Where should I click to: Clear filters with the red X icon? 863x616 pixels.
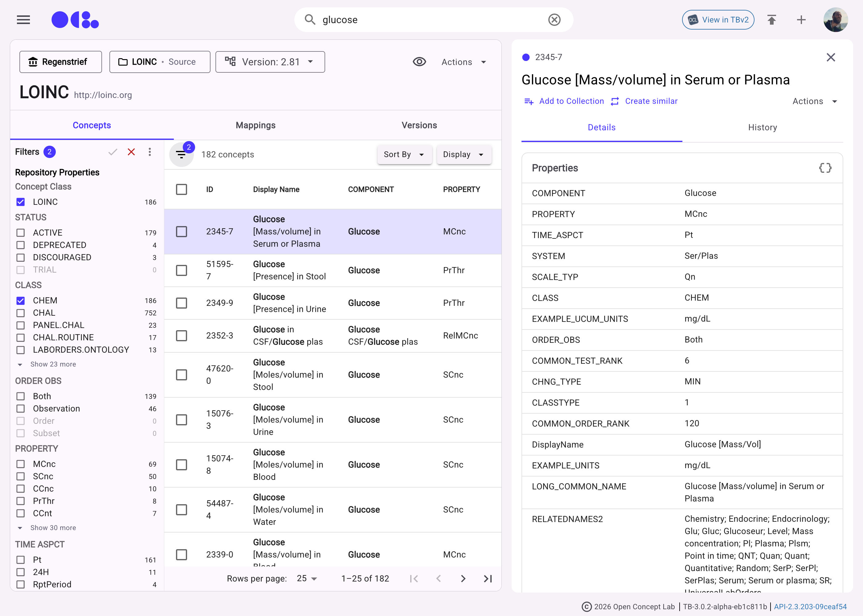point(131,152)
